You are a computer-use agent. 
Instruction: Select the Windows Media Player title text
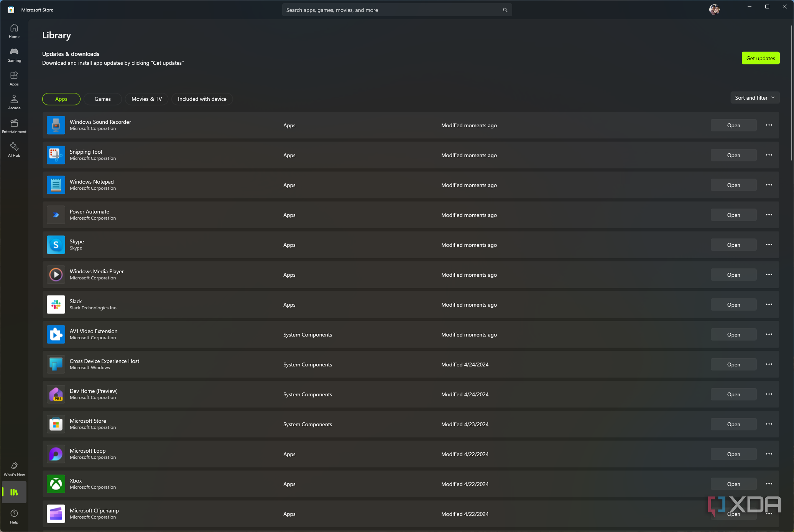[x=97, y=271]
